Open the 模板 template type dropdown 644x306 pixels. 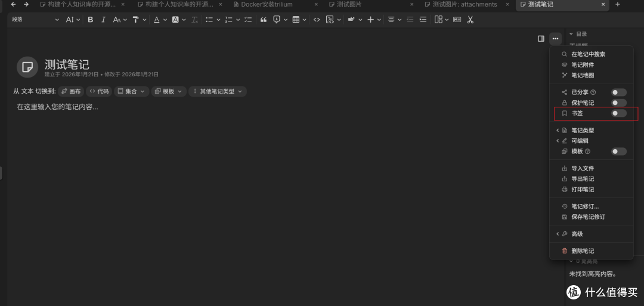point(169,91)
